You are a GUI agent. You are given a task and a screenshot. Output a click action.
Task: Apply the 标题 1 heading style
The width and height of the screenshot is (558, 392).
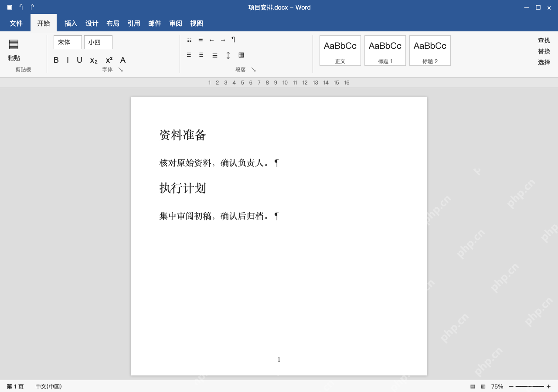pyautogui.click(x=385, y=51)
